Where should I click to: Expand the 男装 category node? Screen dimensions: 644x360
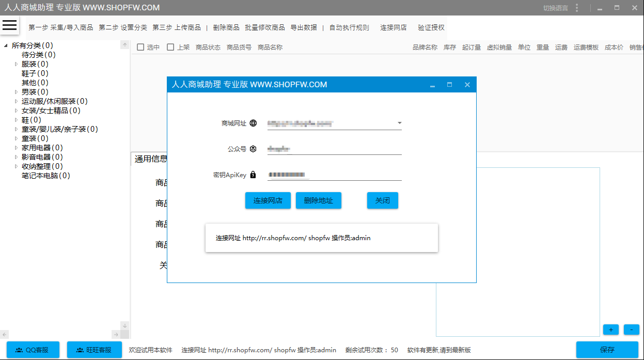coord(17,92)
